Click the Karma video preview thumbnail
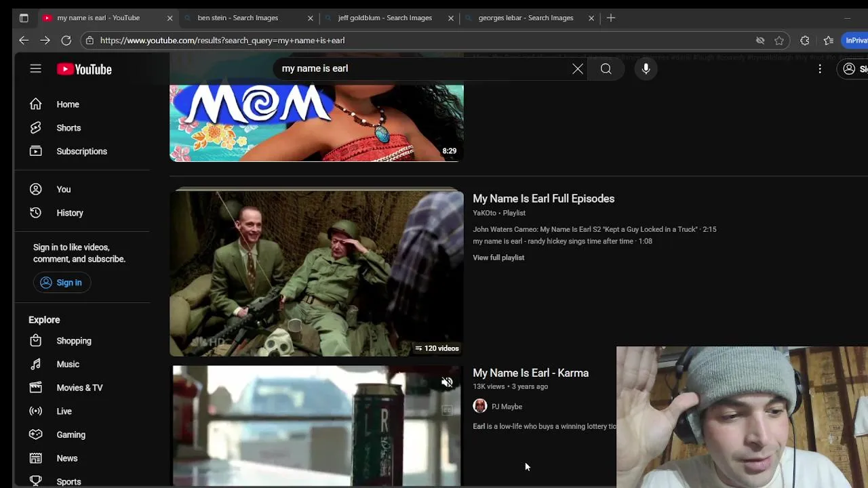Image resolution: width=868 pixels, height=488 pixels. click(317, 426)
